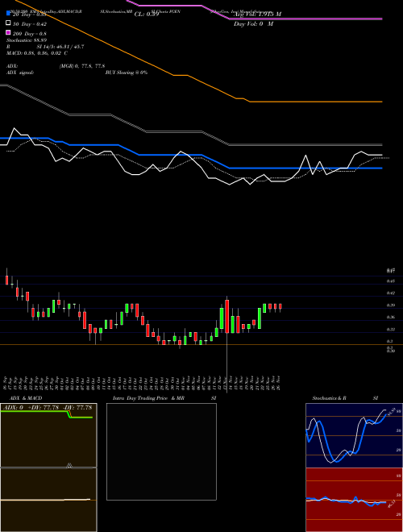
Task: Click the 'CL: 0.39' closing price label
Action: tap(147, 15)
